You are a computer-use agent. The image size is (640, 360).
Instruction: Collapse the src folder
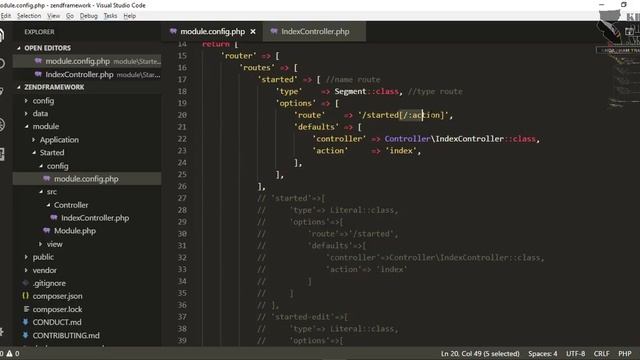[41, 191]
